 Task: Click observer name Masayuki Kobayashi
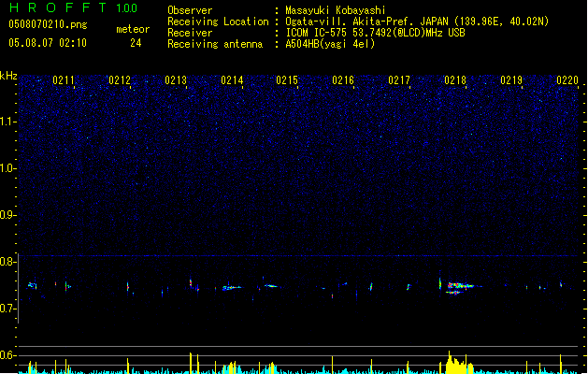tap(336, 10)
